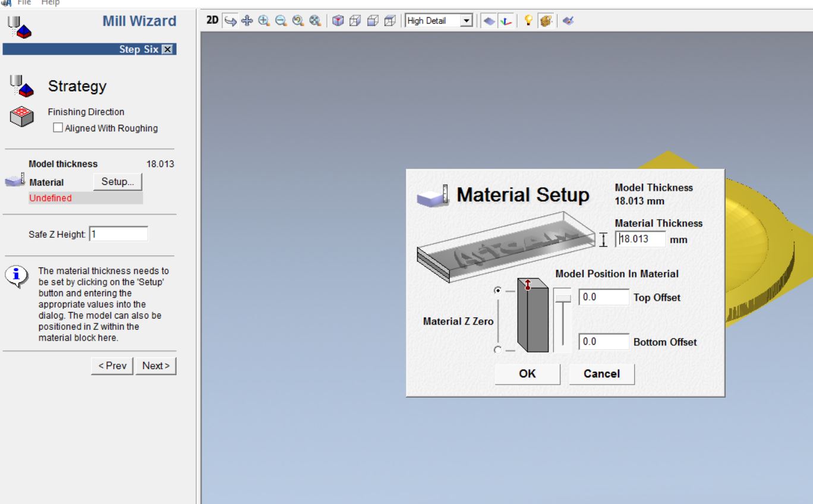
Task: Click the zoom in magnifier icon
Action: [264, 21]
